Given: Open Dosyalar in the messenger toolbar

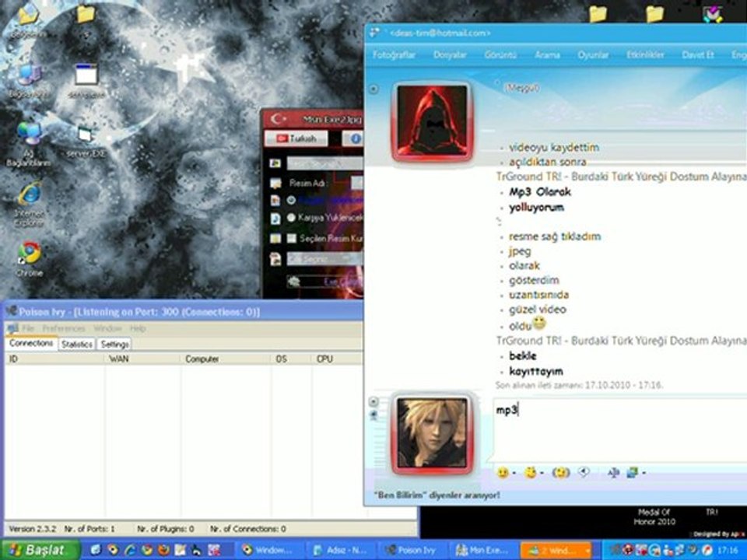Looking at the screenshot, I should [x=450, y=55].
